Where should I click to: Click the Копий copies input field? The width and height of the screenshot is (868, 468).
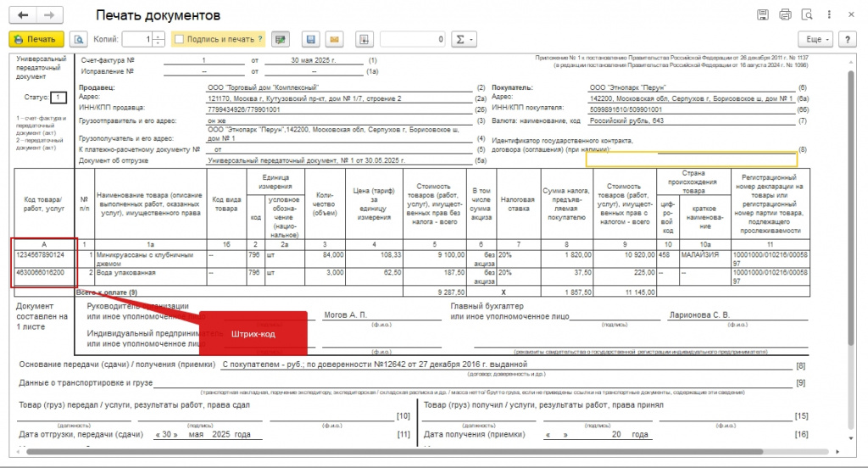(136, 39)
